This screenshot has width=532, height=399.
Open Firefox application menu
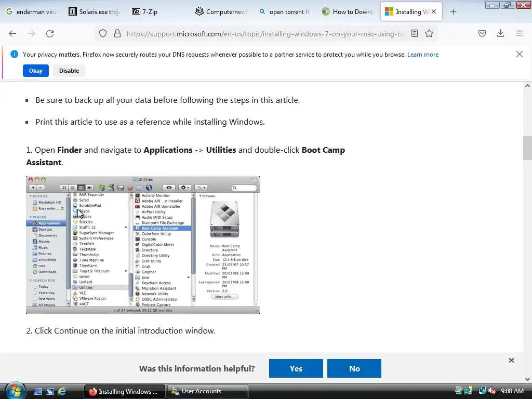(520, 34)
